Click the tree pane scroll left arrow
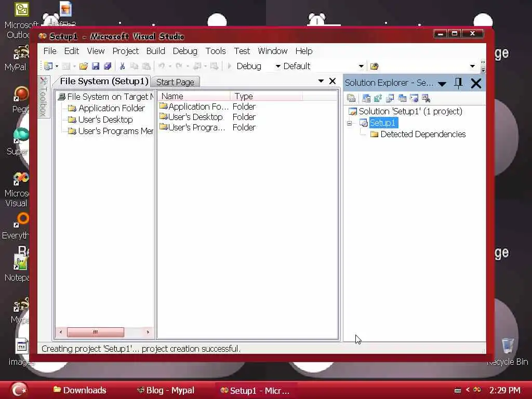Image resolution: width=532 pixels, height=399 pixels. click(60, 332)
